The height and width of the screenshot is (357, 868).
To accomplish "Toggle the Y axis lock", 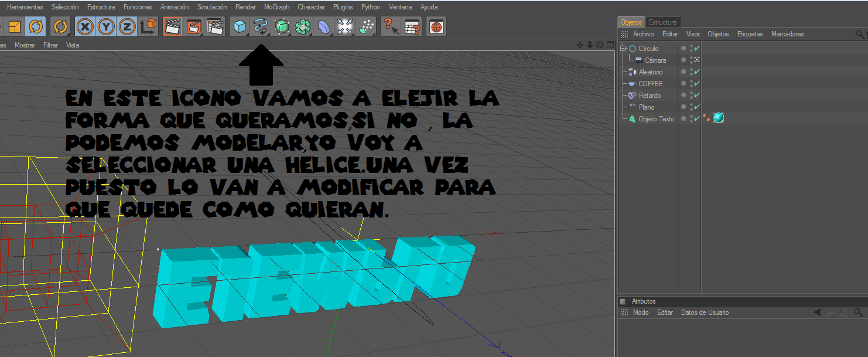I will coord(107,26).
